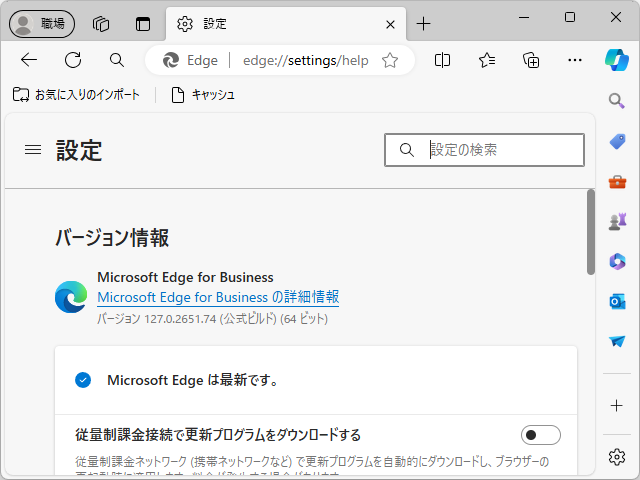Click the バージョン情報 heading

[x=112, y=238]
